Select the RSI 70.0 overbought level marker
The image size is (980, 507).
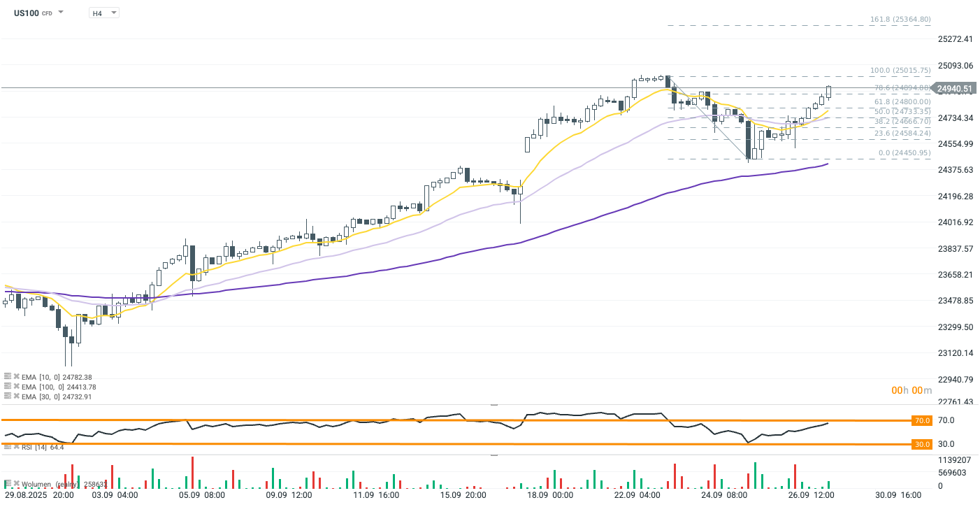click(x=922, y=420)
